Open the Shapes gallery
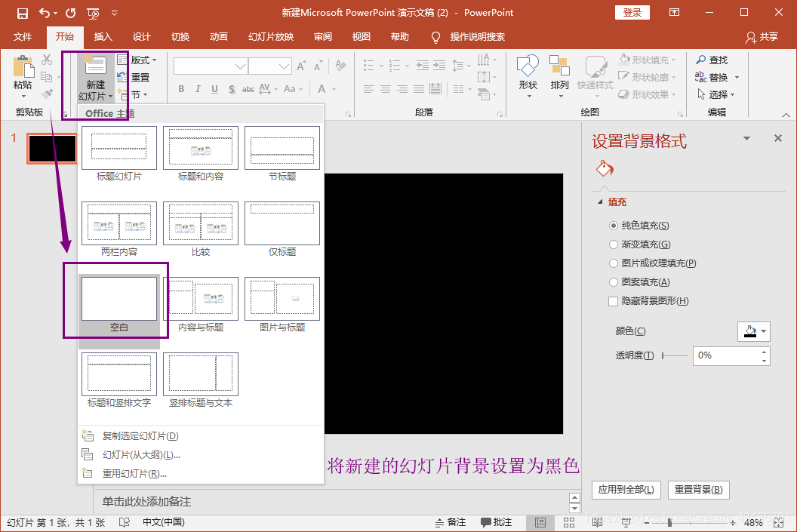797x532 pixels. tap(528, 76)
